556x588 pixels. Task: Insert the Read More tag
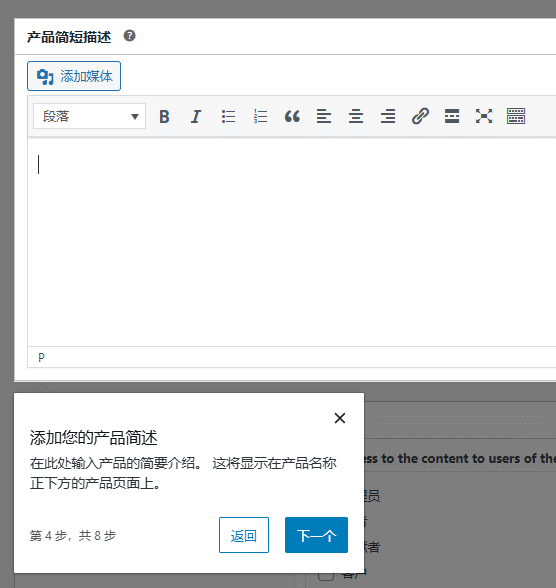point(452,116)
